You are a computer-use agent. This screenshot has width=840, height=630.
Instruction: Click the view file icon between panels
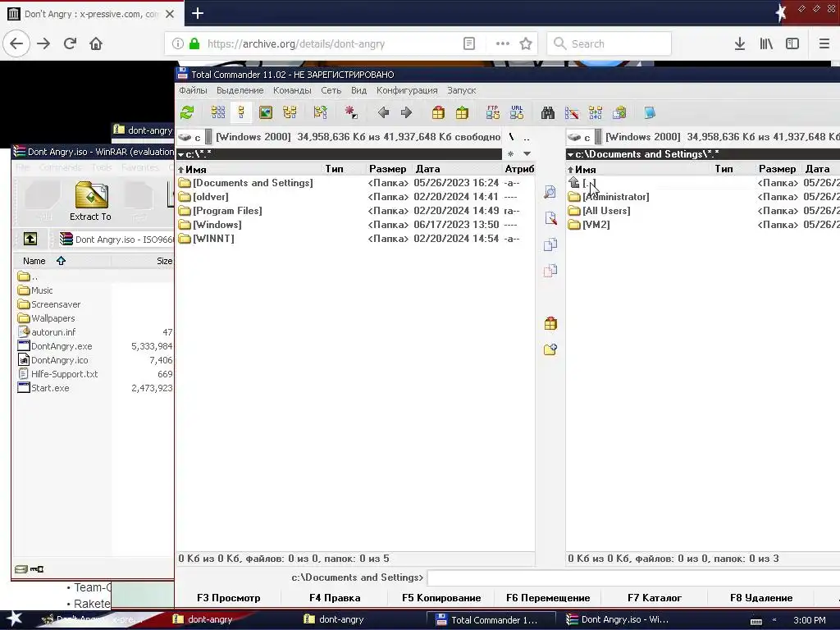(550, 192)
